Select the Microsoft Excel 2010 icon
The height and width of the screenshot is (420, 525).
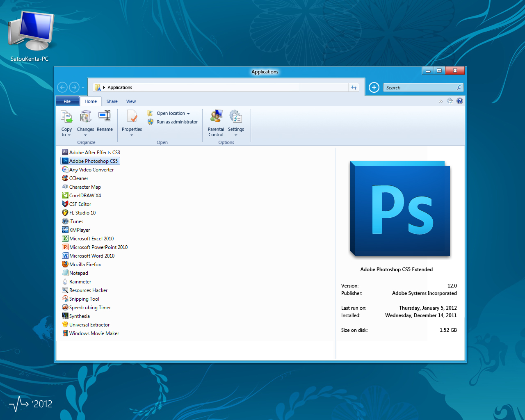click(x=65, y=238)
